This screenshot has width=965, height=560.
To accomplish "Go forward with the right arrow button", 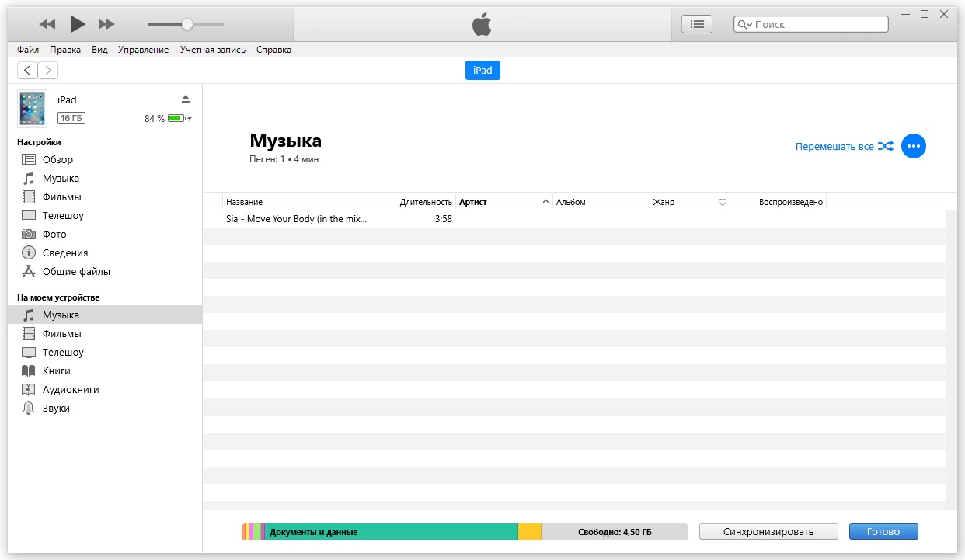I will (x=47, y=71).
